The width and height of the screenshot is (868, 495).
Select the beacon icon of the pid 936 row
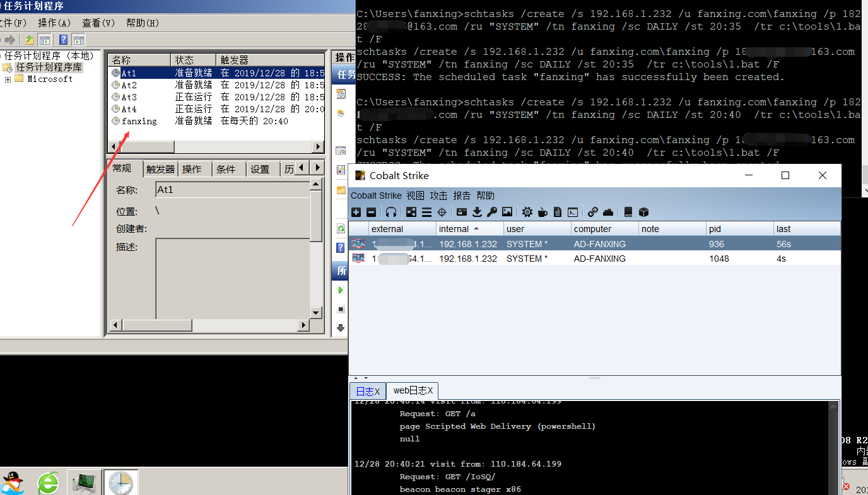[x=358, y=243]
